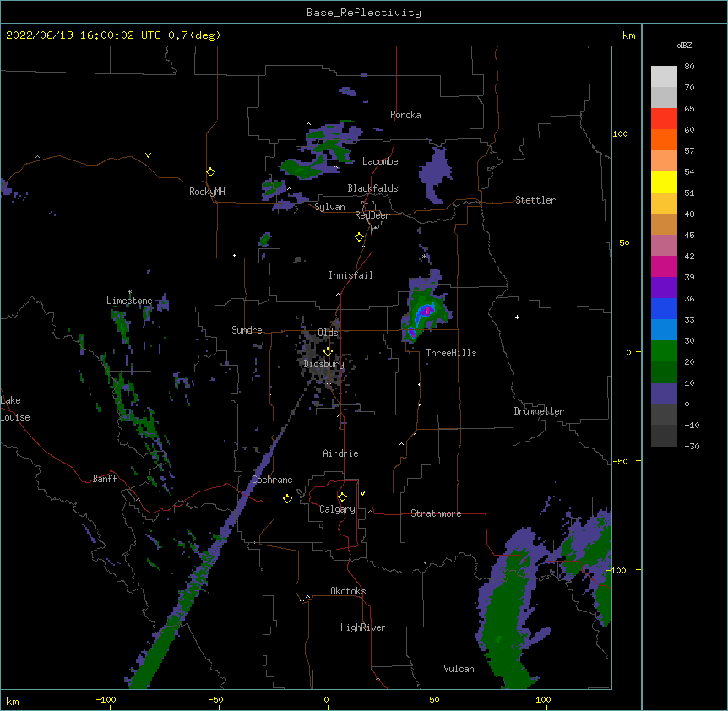This screenshot has width=728, height=711.
Task: Click the bottom axis 0 km tick label
Action: [326, 699]
